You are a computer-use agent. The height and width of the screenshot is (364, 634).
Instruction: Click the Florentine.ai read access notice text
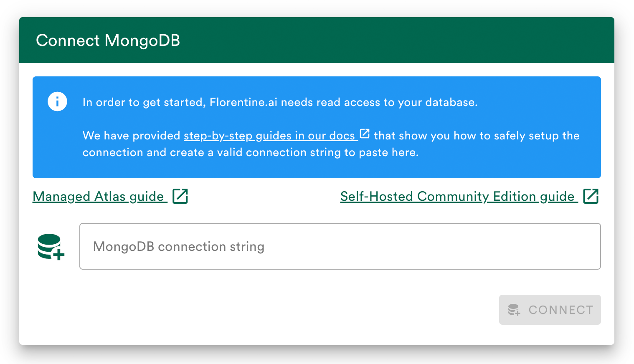(280, 102)
